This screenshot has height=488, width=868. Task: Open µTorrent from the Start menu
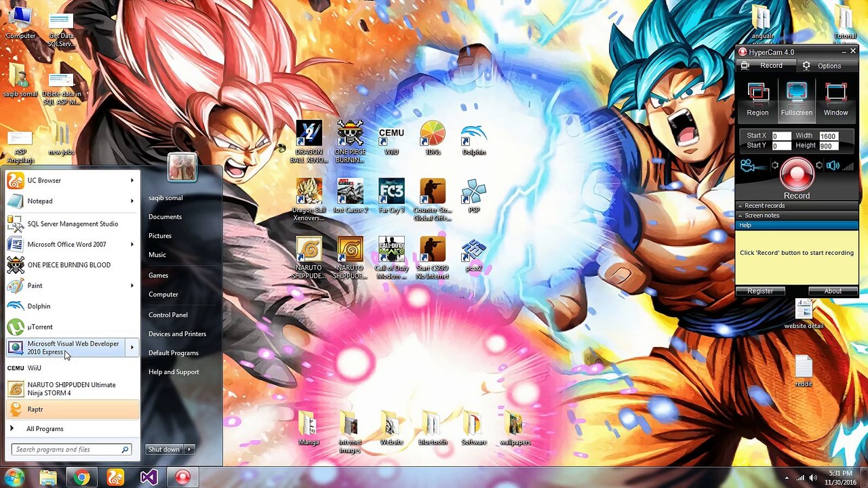pos(72,327)
